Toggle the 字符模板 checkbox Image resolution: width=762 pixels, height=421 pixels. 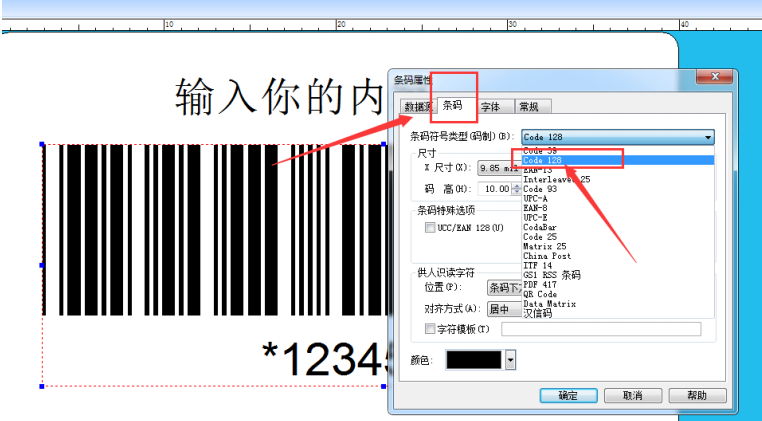[430, 329]
